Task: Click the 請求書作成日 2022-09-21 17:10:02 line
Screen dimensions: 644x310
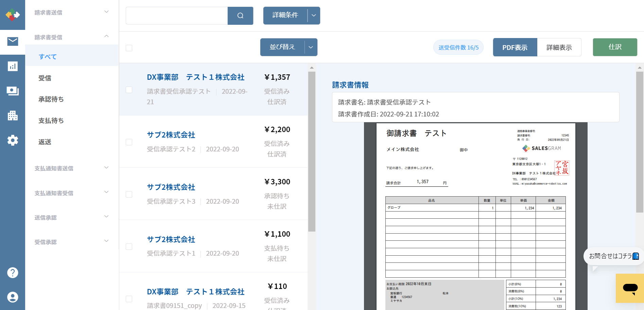Action: tap(388, 114)
